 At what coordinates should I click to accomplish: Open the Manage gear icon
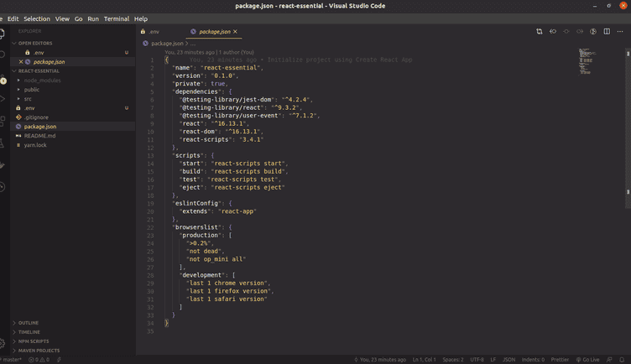click(x=3, y=343)
